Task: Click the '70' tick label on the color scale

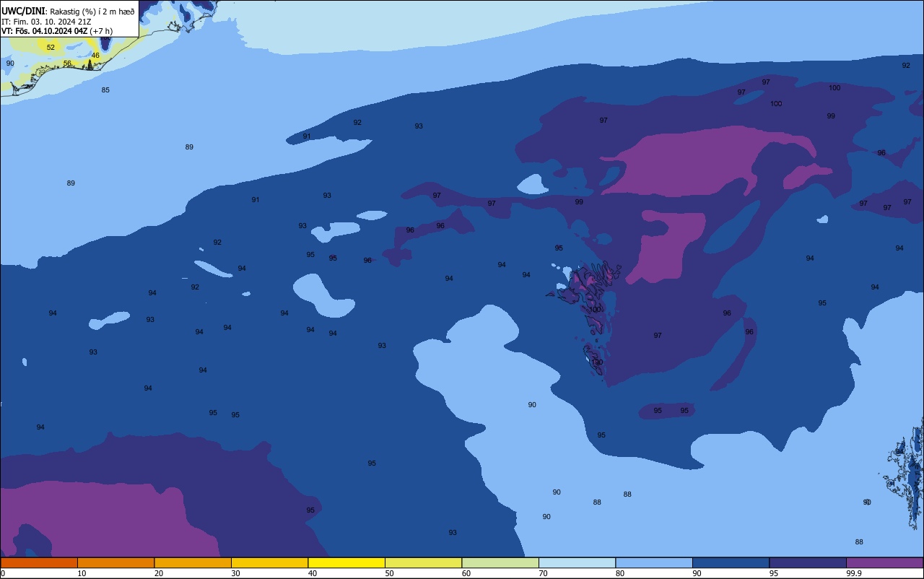Action: [x=543, y=573]
